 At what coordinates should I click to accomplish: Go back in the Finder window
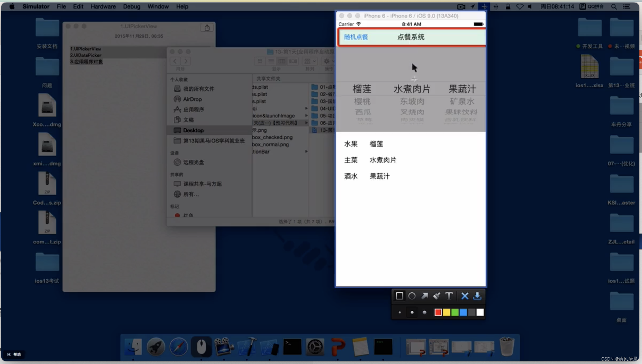tap(175, 61)
